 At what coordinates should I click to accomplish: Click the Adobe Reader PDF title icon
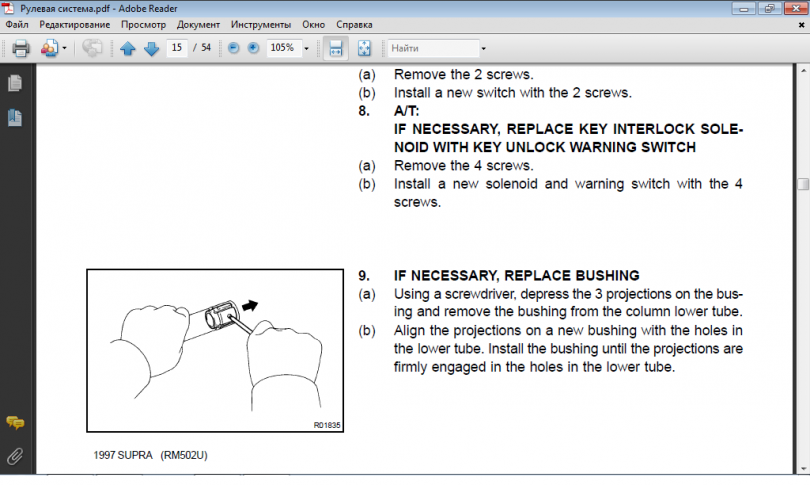click(x=9, y=8)
